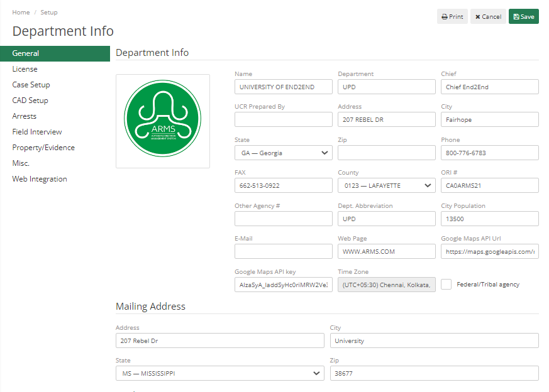Click the Zip field showing 38677

pyautogui.click(x=434, y=373)
